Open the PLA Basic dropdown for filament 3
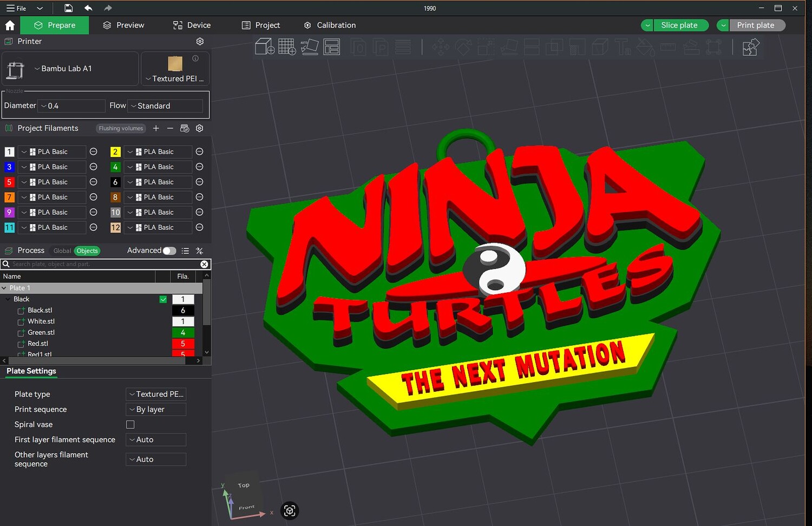 tap(52, 167)
